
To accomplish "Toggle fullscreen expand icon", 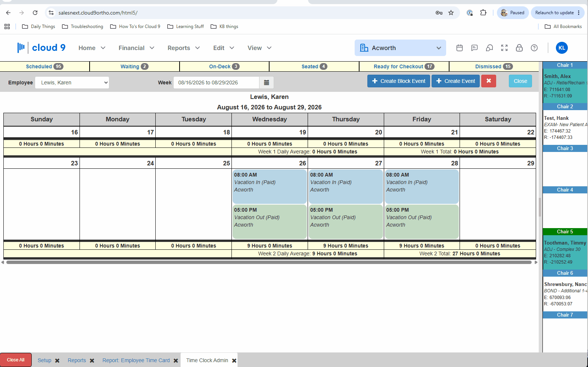I will [x=504, y=48].
